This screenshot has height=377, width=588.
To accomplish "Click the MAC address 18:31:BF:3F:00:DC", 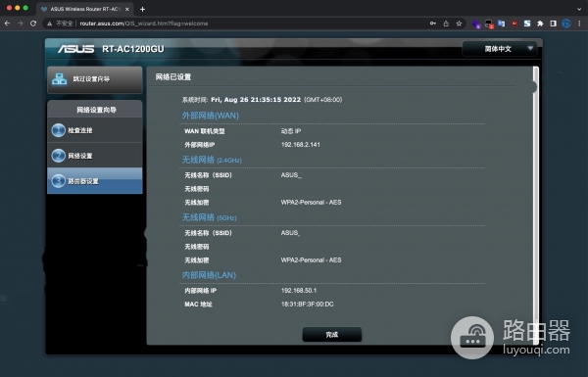I will point(307,304).
